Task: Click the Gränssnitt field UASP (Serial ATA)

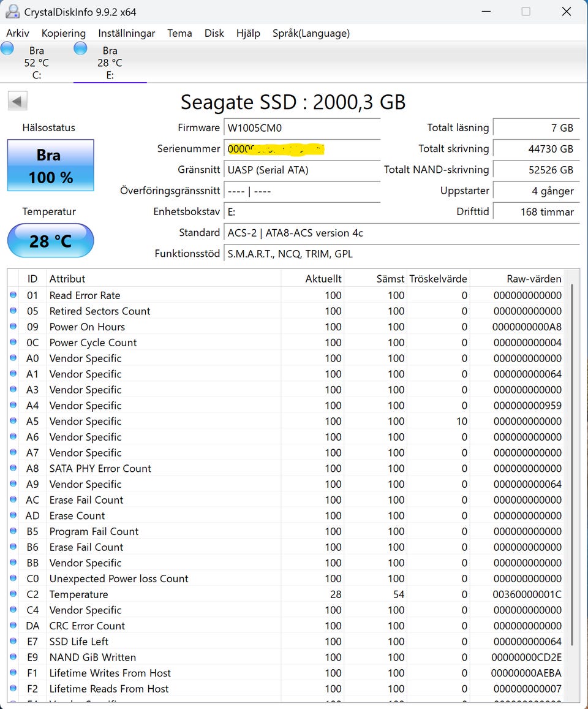Action: 302,170
